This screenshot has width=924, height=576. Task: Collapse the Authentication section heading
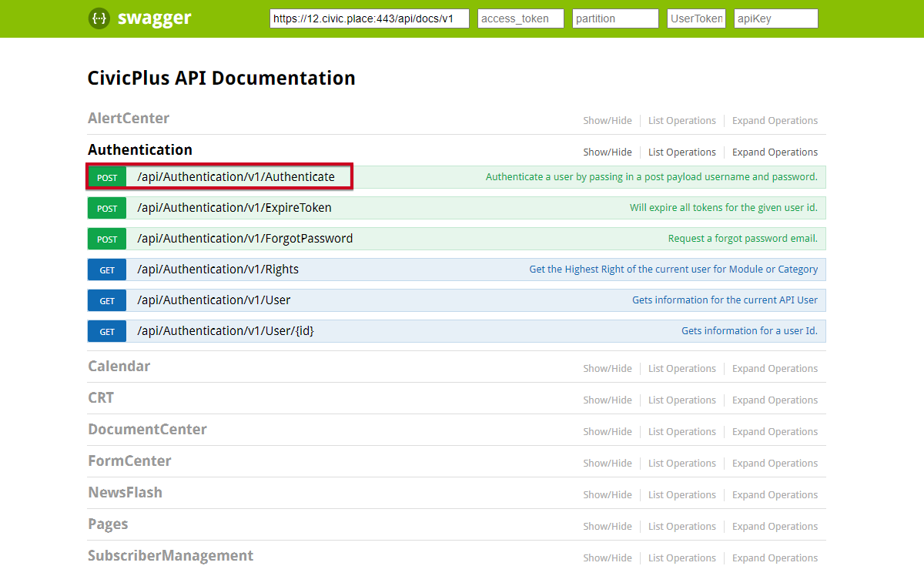(140, 150)
